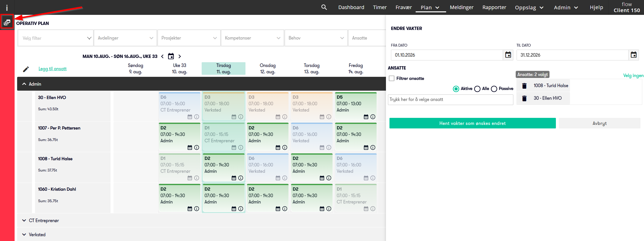Open the Ansatte filter dropdown
The height and width of the screenshot is (241, 644).
(367, 38)
